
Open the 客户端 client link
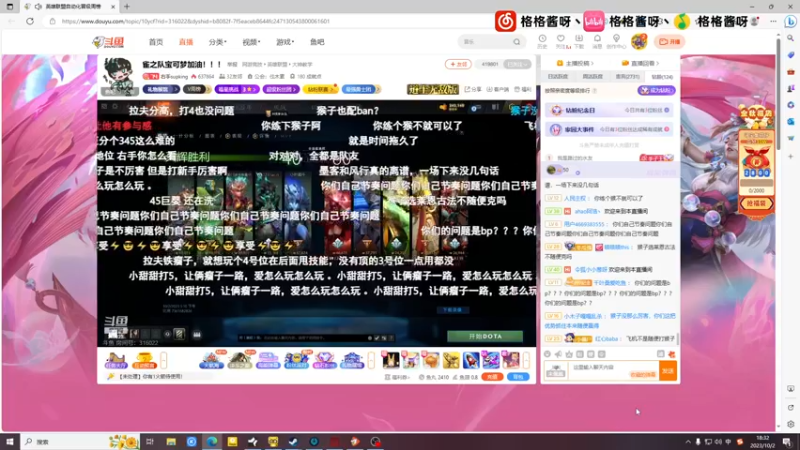pyautogui.click(x=497, y=89)
